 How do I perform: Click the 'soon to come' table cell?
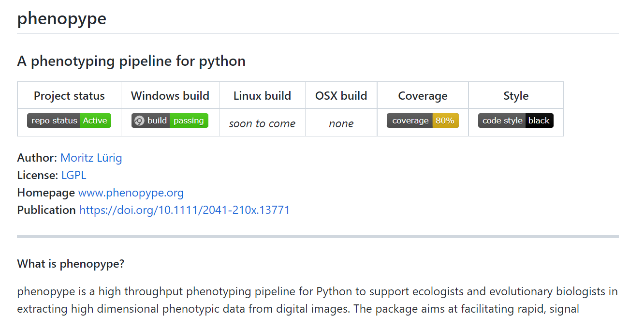coord(262,124)
